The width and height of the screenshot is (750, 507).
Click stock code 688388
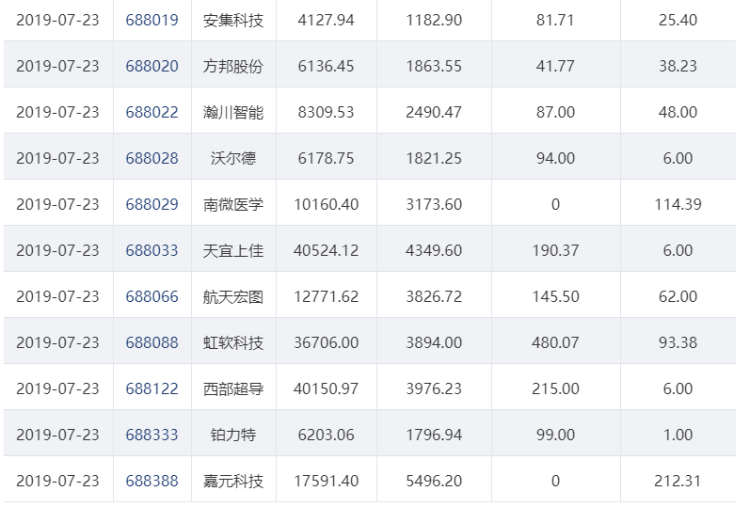point(152,481)
